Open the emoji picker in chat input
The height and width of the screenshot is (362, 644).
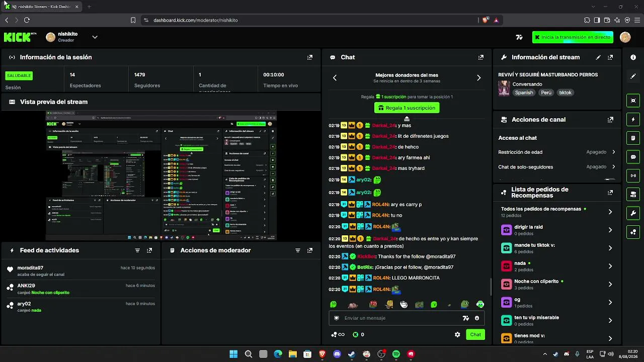pyautogui.click(x=477, y=318)
